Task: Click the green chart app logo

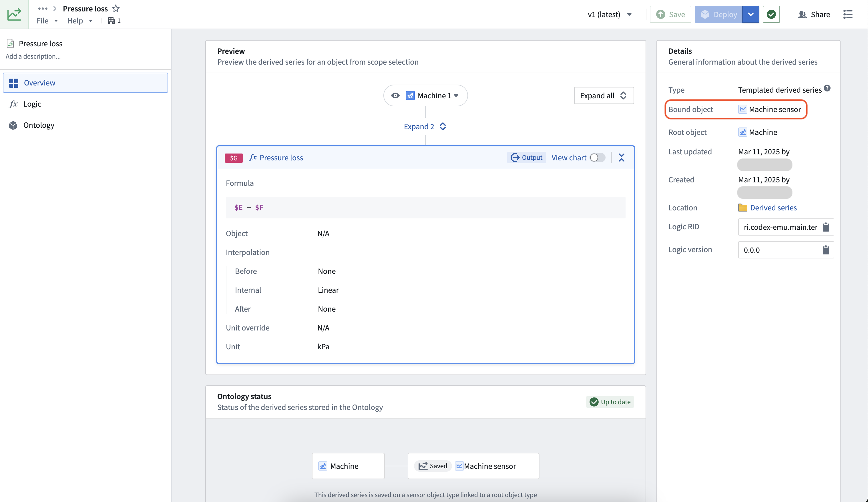Action: coord(14,14)
